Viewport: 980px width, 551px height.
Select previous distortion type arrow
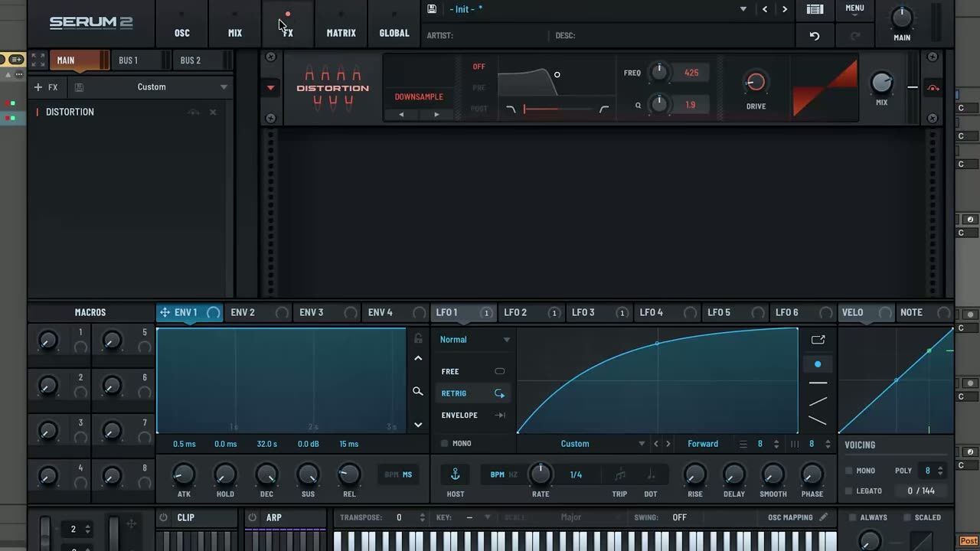401,115
